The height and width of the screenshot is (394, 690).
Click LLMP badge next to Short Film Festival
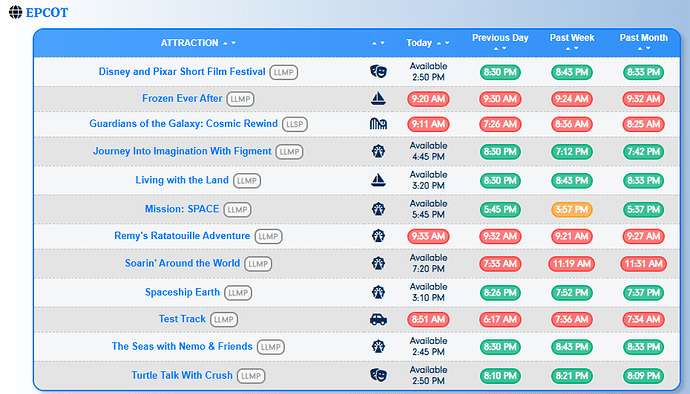pos(284,72)
